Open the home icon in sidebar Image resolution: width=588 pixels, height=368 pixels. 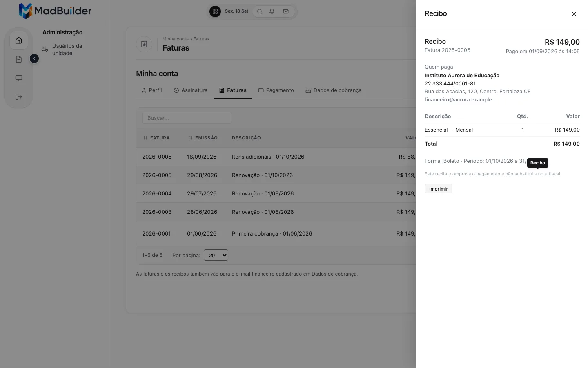click(19, 40)
